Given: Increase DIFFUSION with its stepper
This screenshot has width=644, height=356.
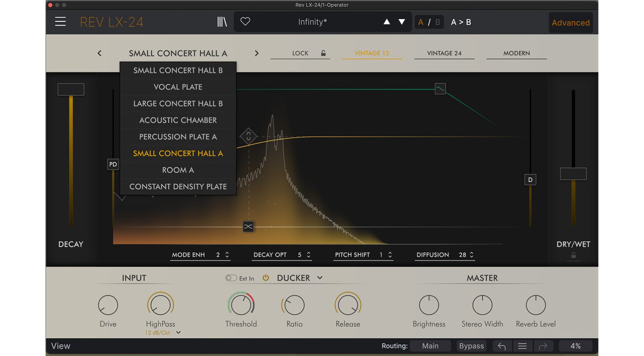Looking at the screenshot, I should [471, 253].
